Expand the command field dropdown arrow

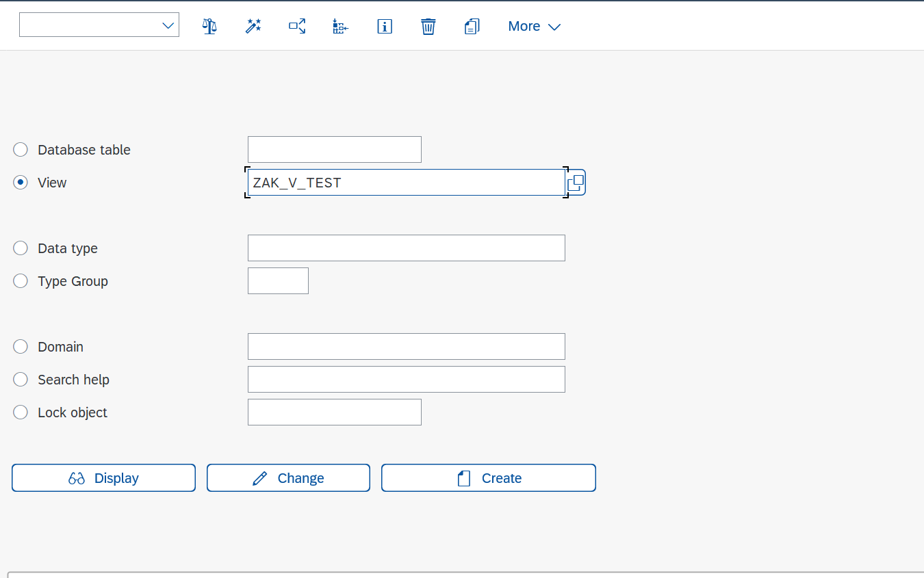click(x=168, y=25)
